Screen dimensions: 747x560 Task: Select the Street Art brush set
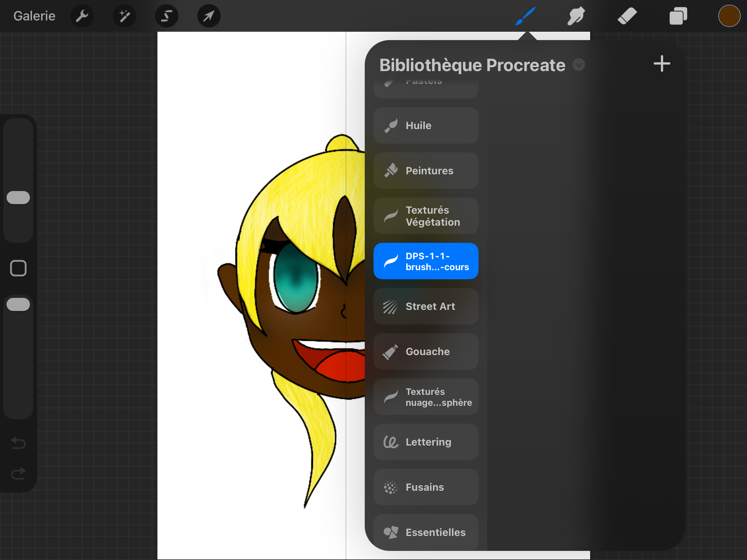point(426,306)
